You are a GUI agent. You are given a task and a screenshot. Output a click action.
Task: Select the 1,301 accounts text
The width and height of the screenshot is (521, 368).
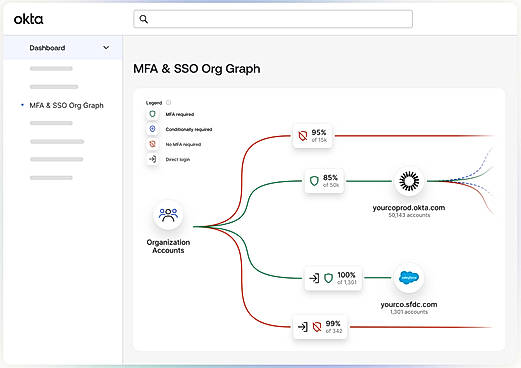[x=409, y=312]
